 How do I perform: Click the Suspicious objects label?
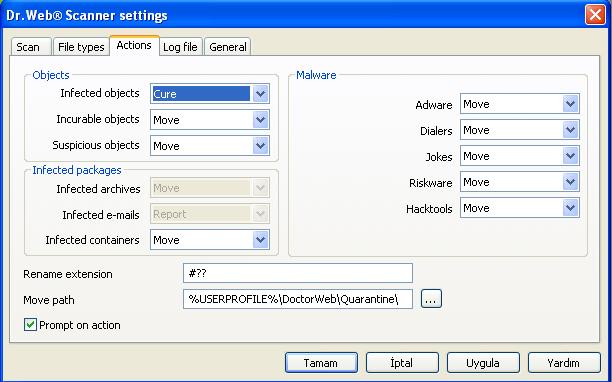(x=96, y=145)
